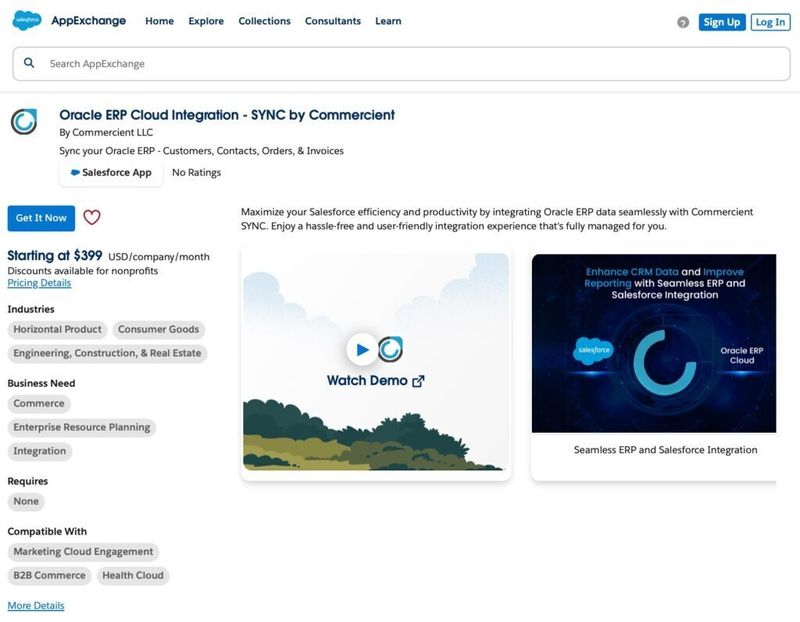Click the By Commercient LLC text
Viewport: 800px width, 622px height.
tap(106, 133)
